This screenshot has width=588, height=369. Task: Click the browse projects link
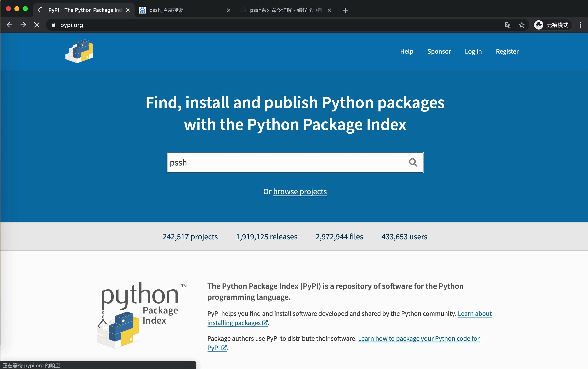pyautogui.click(x=300, y=192)
